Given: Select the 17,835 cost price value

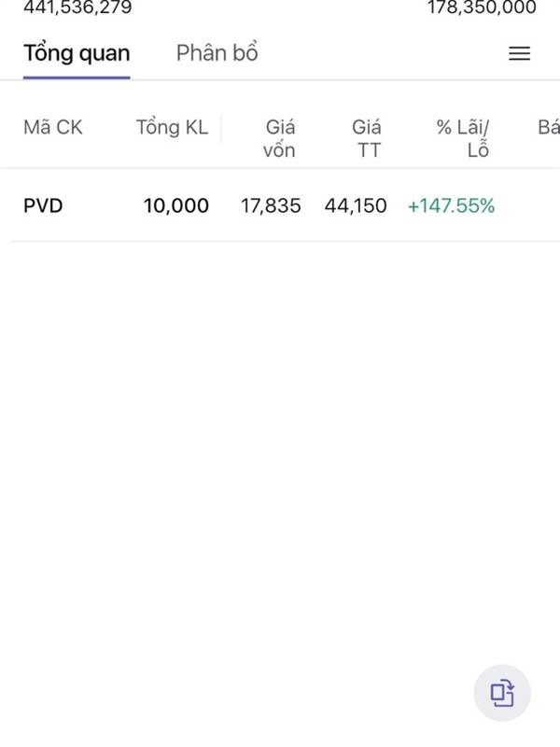Looking at the screenshot, I should 271,205.
